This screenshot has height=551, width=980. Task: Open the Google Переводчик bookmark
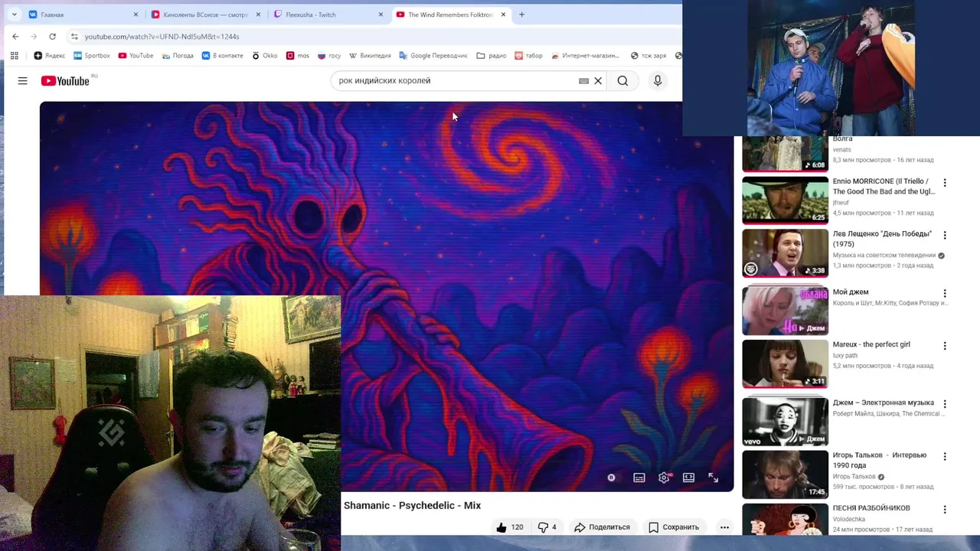(433, 55)
